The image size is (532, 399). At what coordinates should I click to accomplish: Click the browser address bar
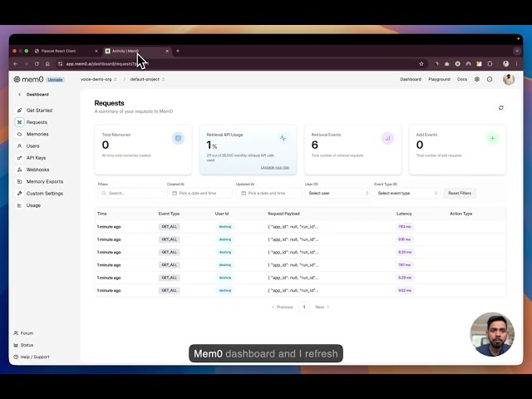click(238, 64)
